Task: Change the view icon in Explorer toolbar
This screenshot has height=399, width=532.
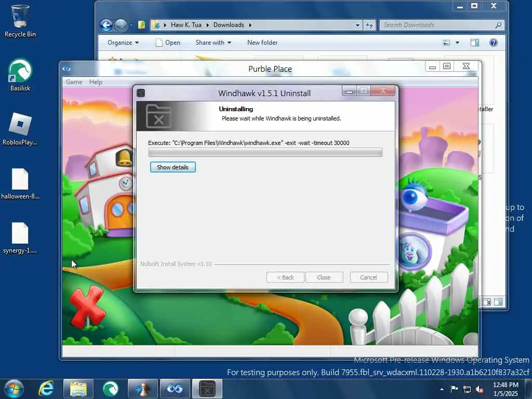Action: coord(446,43)
